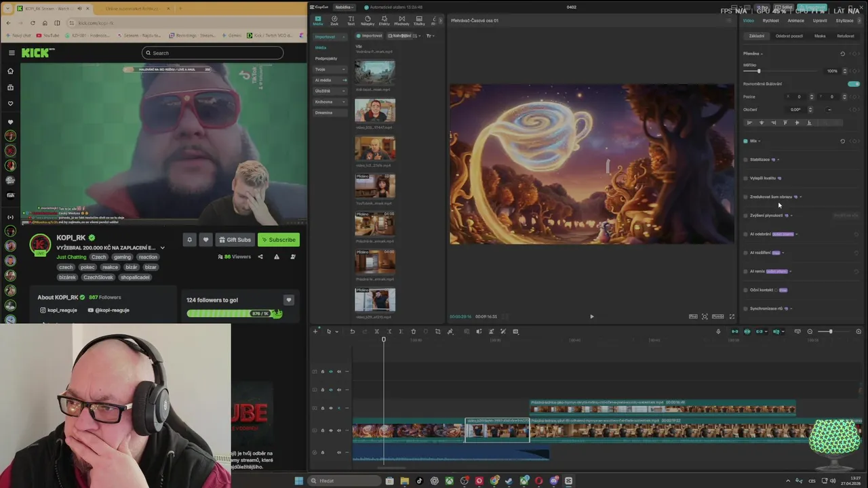Screen dimensions: 868x488
Task: Switch to the Rychlost tab
Action: (x=770, y=20)
